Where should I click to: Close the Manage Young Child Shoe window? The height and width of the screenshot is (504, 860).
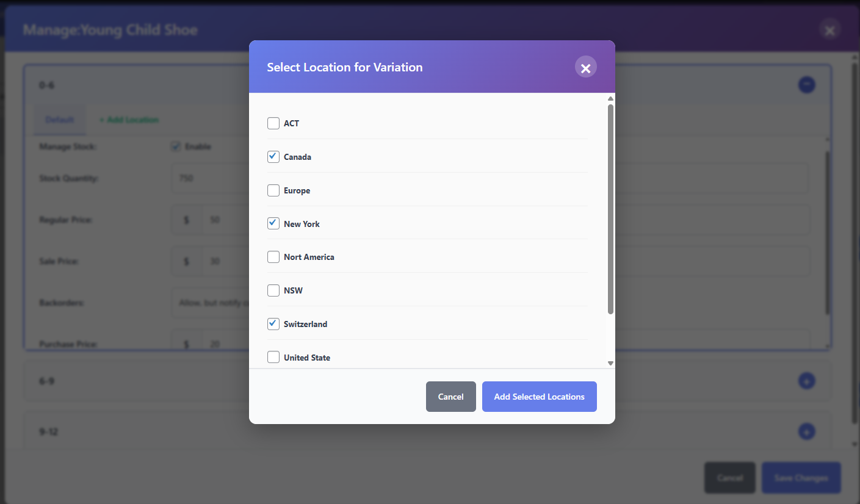(x=829, y=30)
